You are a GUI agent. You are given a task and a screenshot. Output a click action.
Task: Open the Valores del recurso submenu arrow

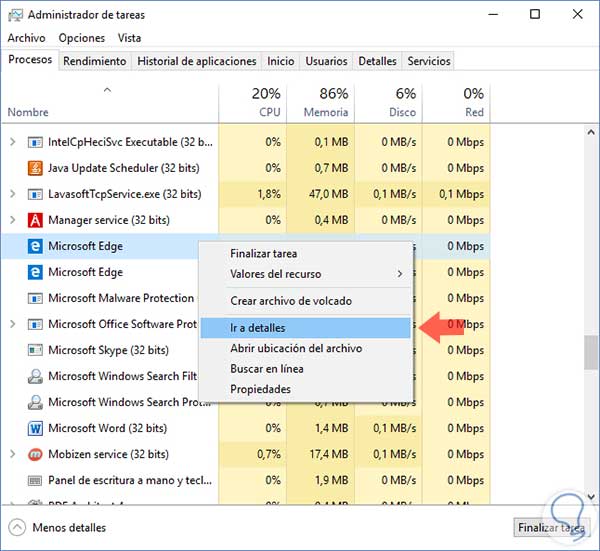400,274
